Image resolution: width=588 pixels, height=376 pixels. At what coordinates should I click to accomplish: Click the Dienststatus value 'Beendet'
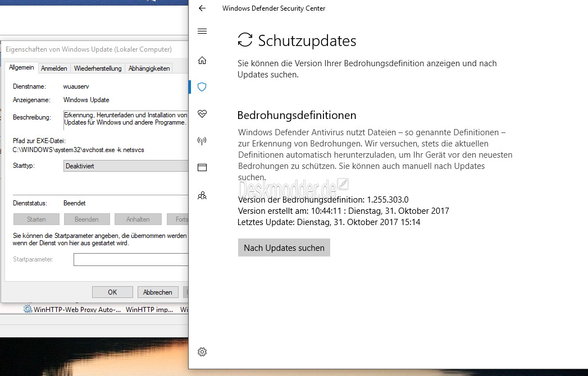click(x=74, y=203)
